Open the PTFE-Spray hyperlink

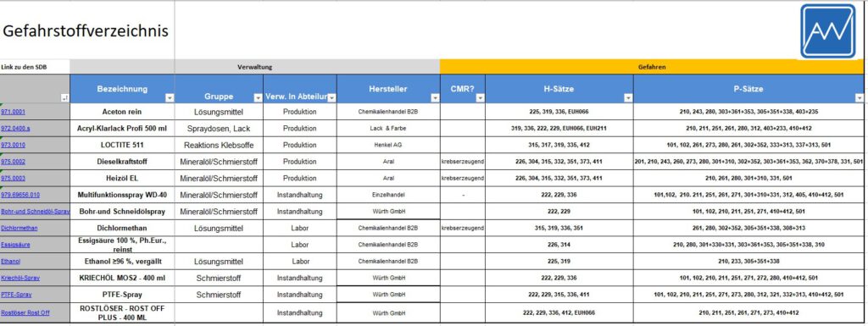(x=17, y=295)
